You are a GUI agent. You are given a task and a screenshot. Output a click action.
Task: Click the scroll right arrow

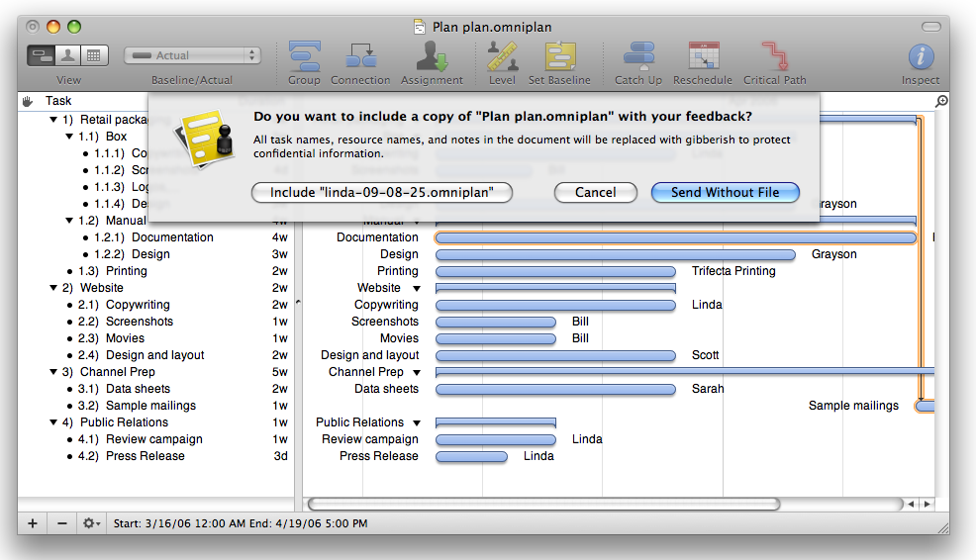coord(927,504)
